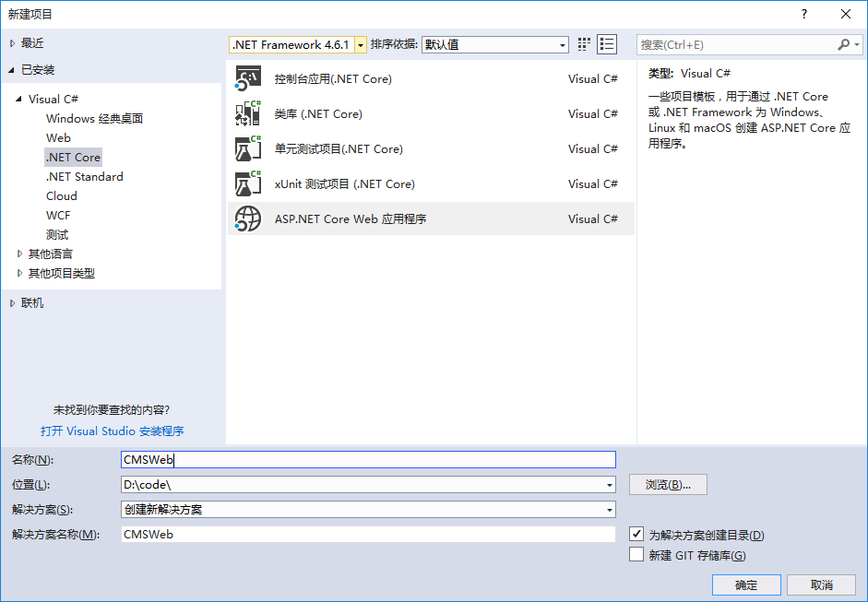The height and width of the screenshot is (602, 868).
Task: Open the 位置 D:\code\ dropdown
Action: 610,485
